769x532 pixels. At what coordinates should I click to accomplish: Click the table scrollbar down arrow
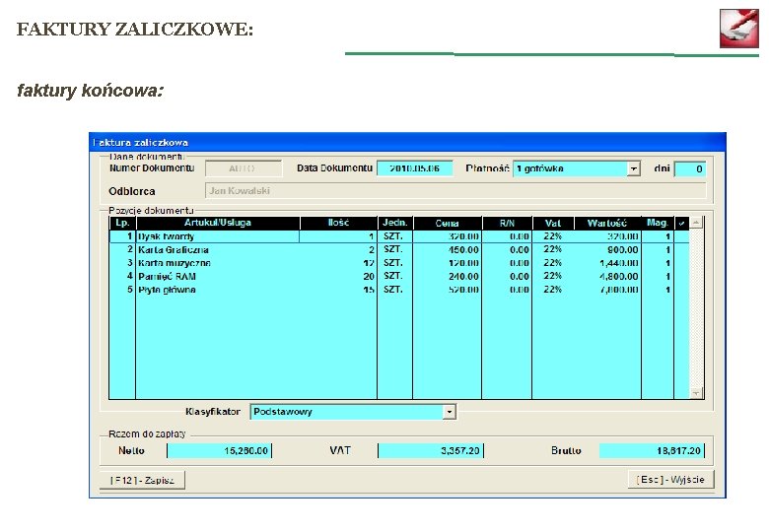(x=696, y=393)
